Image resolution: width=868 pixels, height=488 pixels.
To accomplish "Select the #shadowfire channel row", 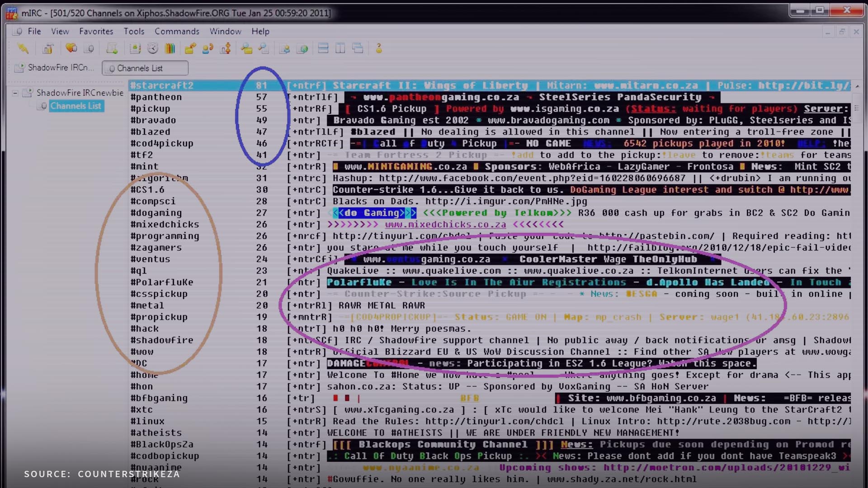I will point(490,340).
